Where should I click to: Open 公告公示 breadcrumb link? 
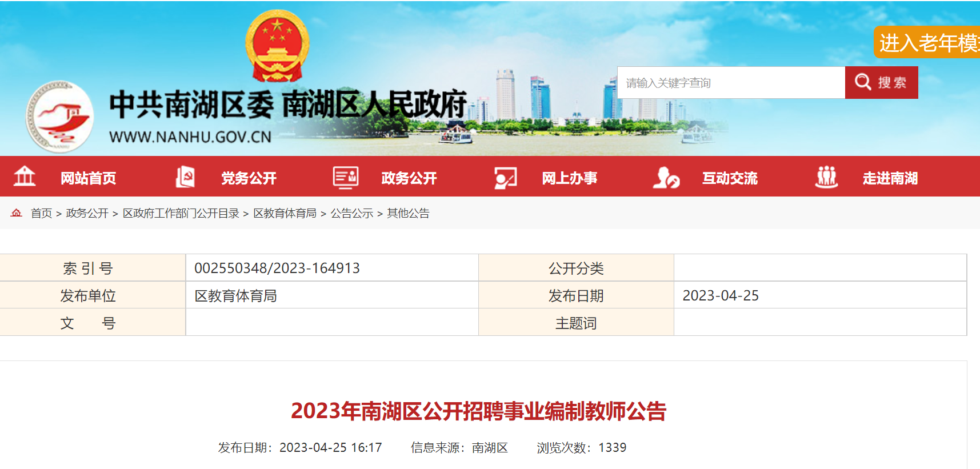coord(352,213)
